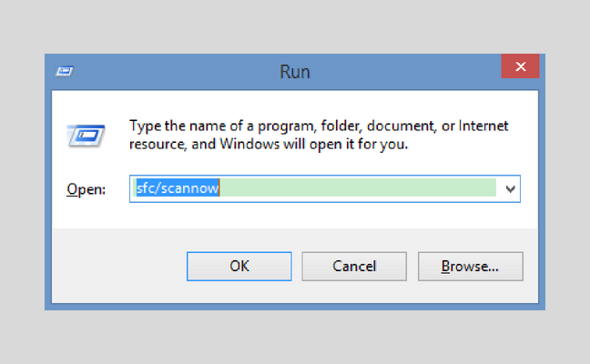Click the highlighted sfc/scannow text
This screenshot has height=364, width=590.
(x=178, y=187)
